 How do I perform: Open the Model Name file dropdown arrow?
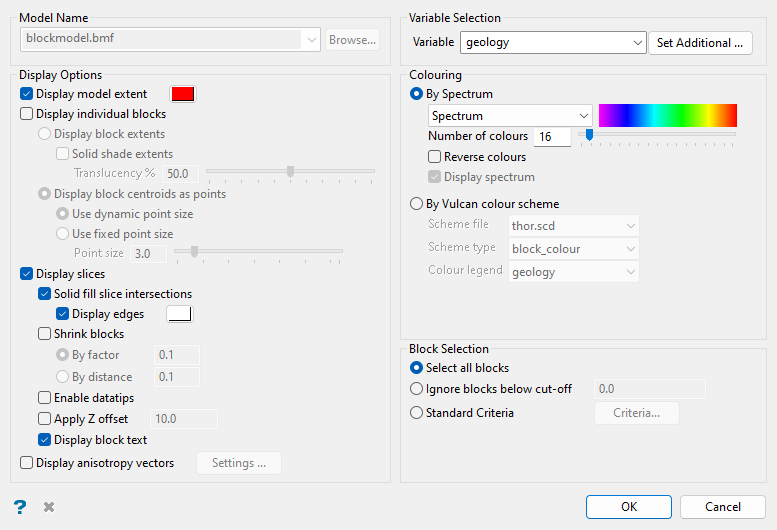(x=311, y=40)
